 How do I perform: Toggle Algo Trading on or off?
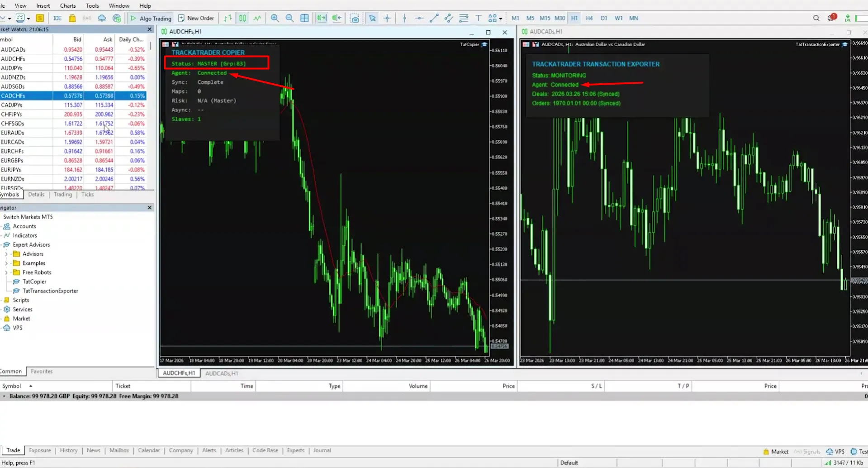(151, 18)
